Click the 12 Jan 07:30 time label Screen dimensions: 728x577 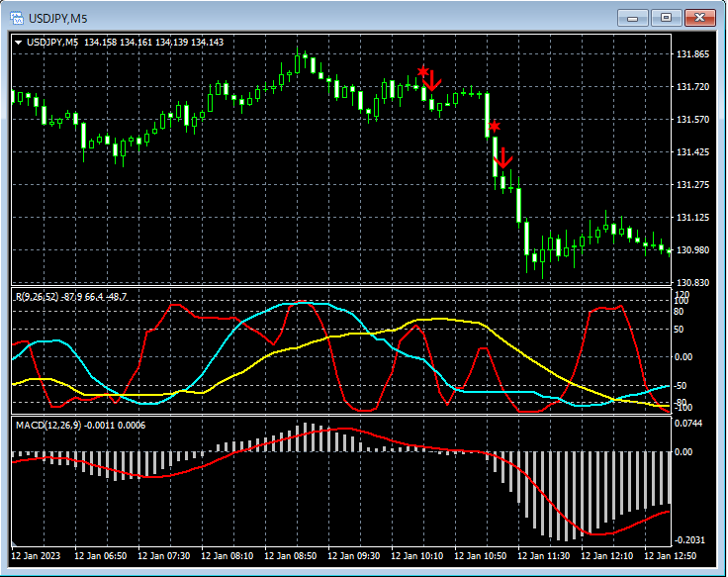[164, 555]
